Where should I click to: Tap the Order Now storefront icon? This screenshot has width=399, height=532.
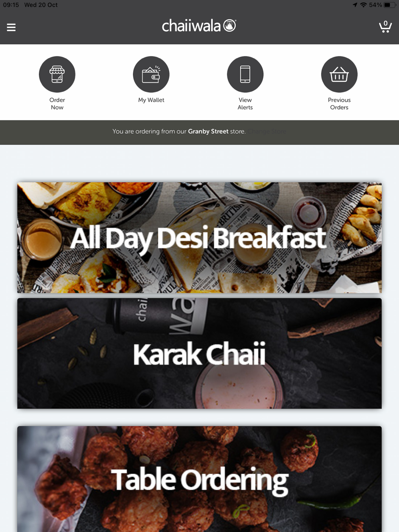(x=57, y=75)
